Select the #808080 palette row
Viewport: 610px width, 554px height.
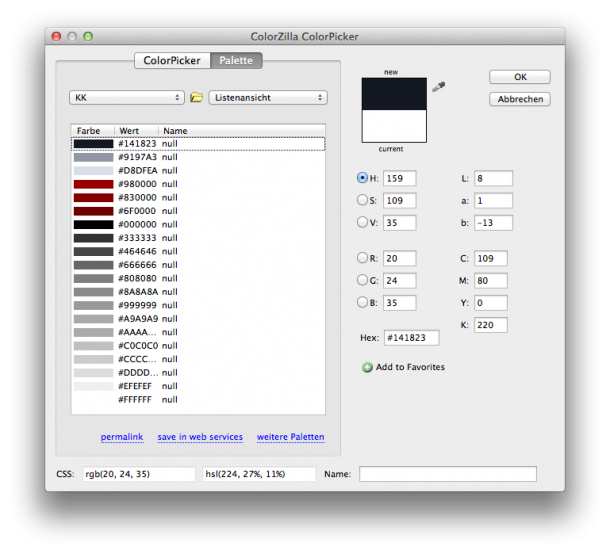198,278
